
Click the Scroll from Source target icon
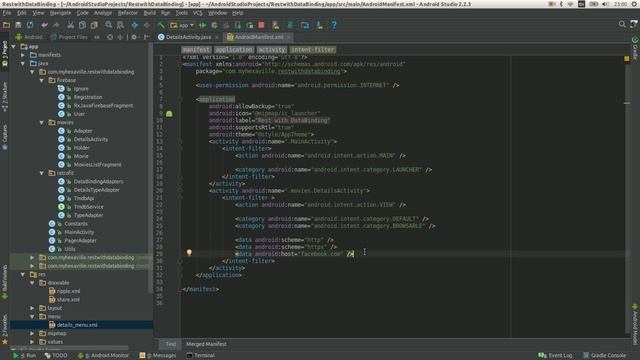coord(110,37)
